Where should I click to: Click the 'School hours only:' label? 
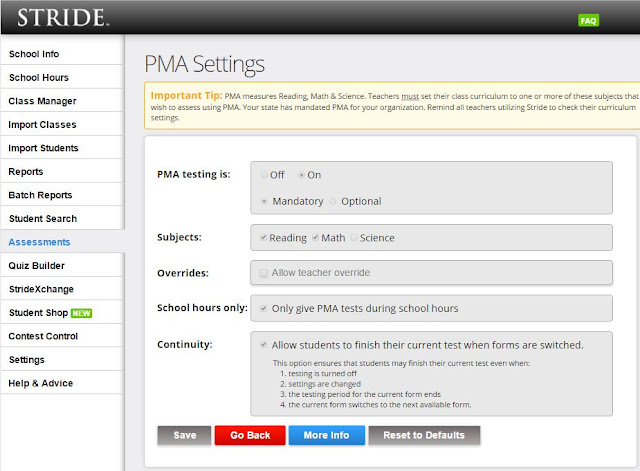click(202, 308)
